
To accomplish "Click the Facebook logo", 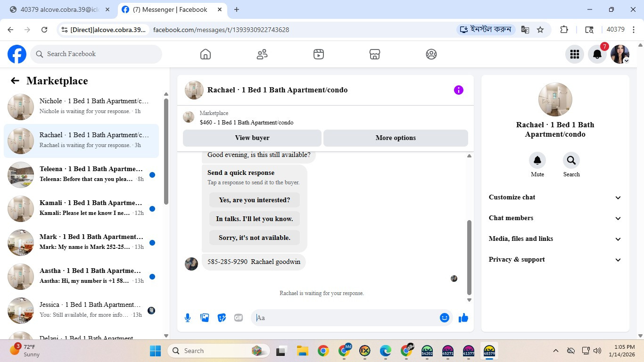I will point(17,54).
